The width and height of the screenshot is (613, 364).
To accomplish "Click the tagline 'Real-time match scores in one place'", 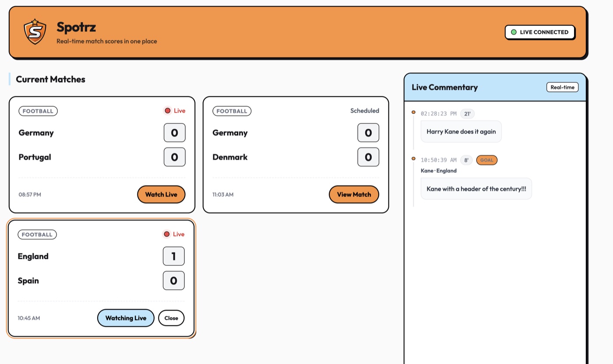I will pyautogui.click(x=107, y=42).
